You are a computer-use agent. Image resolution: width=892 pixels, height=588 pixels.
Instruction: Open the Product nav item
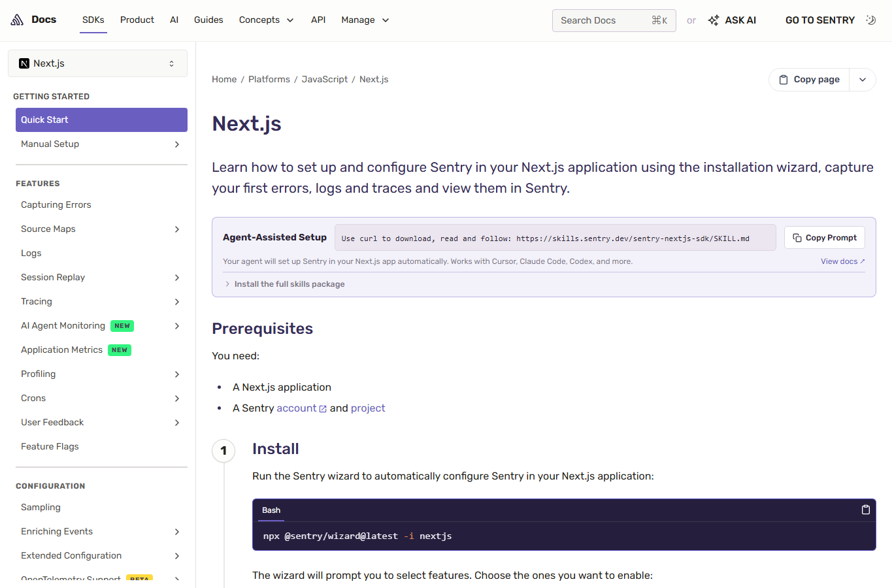(137, 20)
